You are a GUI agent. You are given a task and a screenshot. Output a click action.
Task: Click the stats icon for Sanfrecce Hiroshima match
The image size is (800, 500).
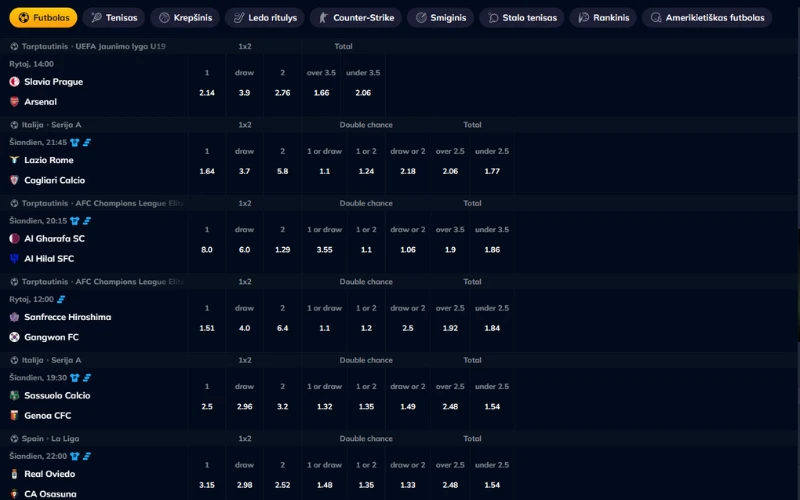61,299
